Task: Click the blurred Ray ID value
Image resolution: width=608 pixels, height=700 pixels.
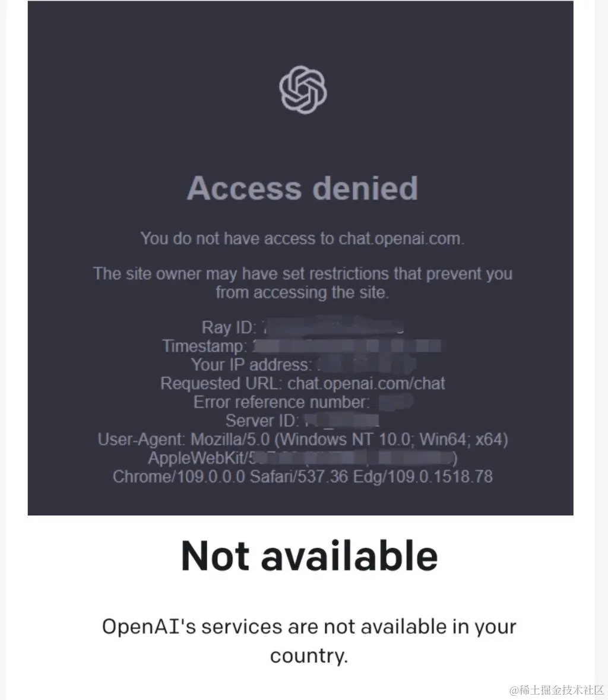Action: point(333,326)
